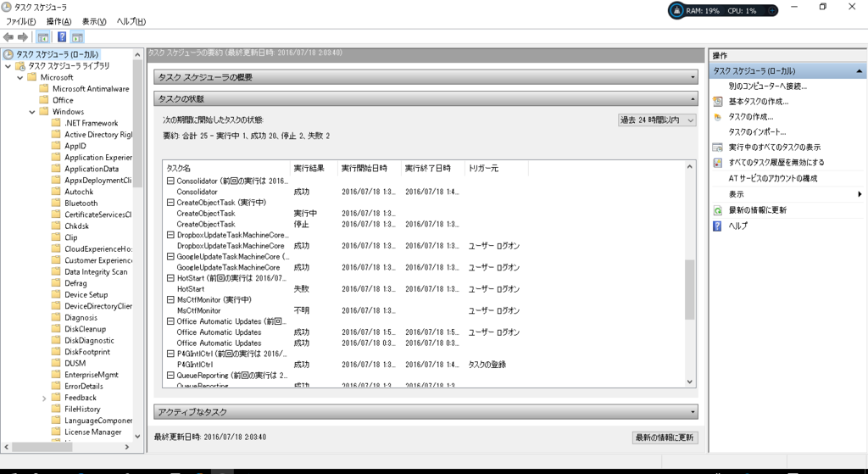Expand the アクティブなタスク section

tap(693, 412)
